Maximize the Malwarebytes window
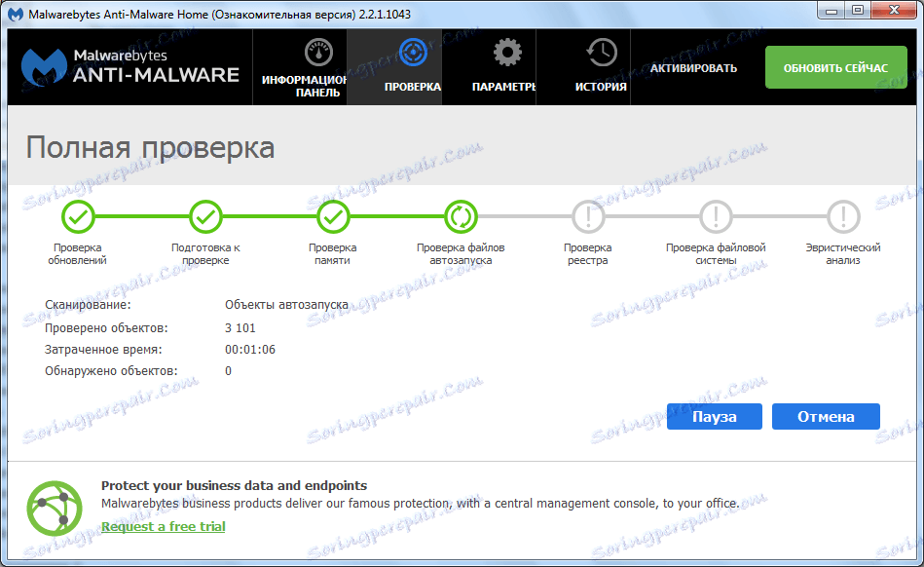 858,11
